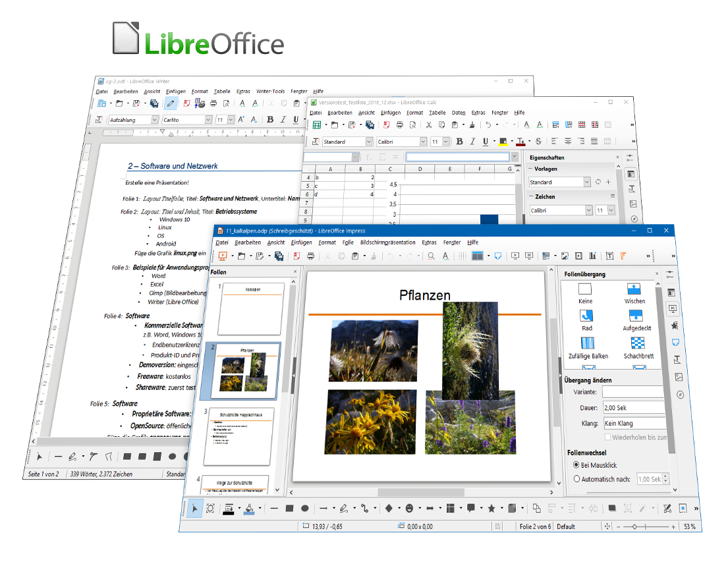This screenshot has width=728, height=562.
Task: Open the Calc font name dropdown 'Calibri'
Action: [x=423, y=142]
